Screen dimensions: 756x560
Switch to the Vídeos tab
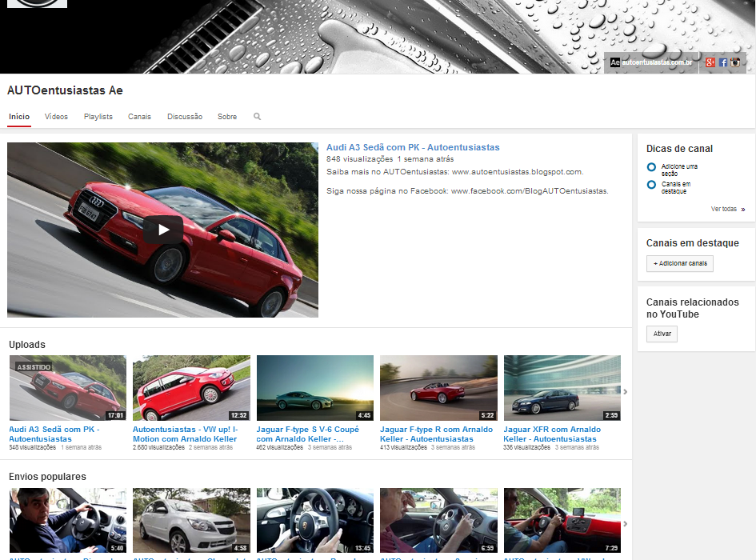pos(56,117)
